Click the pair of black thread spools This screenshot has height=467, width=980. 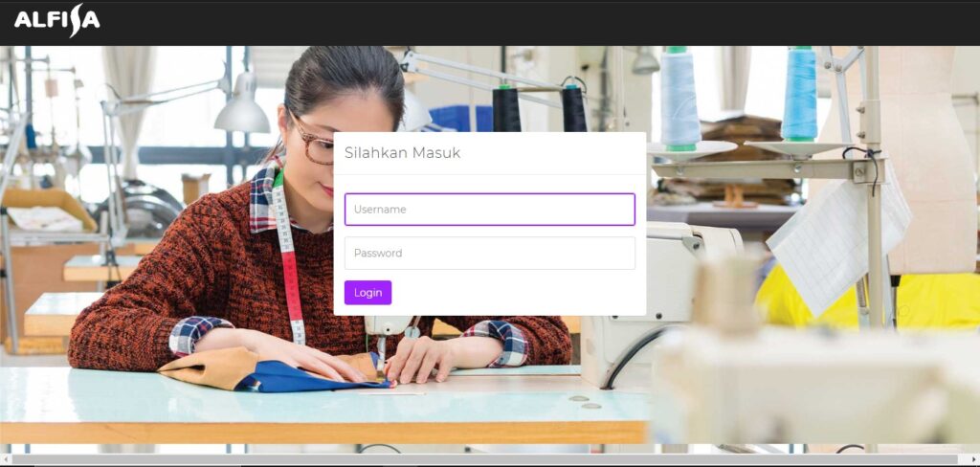coord(540,108)
